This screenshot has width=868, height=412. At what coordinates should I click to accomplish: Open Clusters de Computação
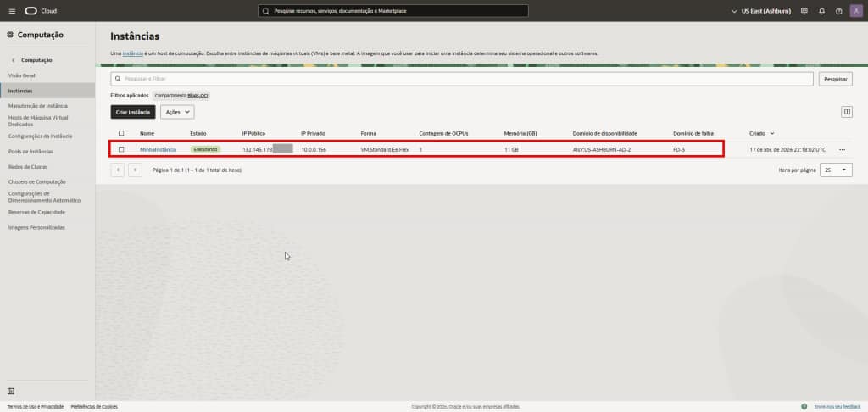pyautogui.click(x=37, y=181)
